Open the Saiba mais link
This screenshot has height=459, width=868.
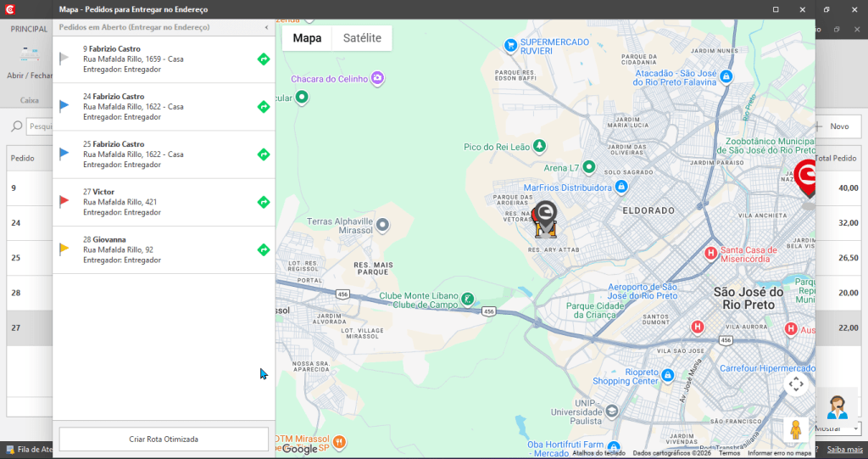(845, 450)
